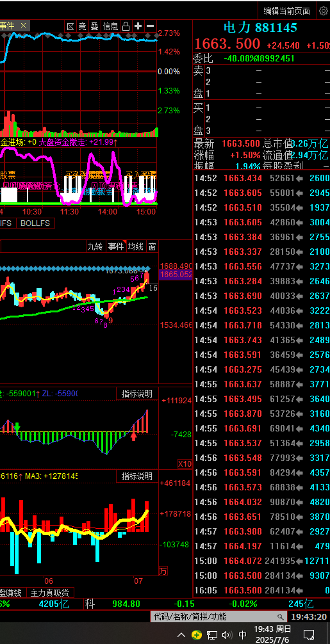The height and width of the screenshot is (644, 330).
Task: Zoom out with the minus icon
Action: coord(151,26)
